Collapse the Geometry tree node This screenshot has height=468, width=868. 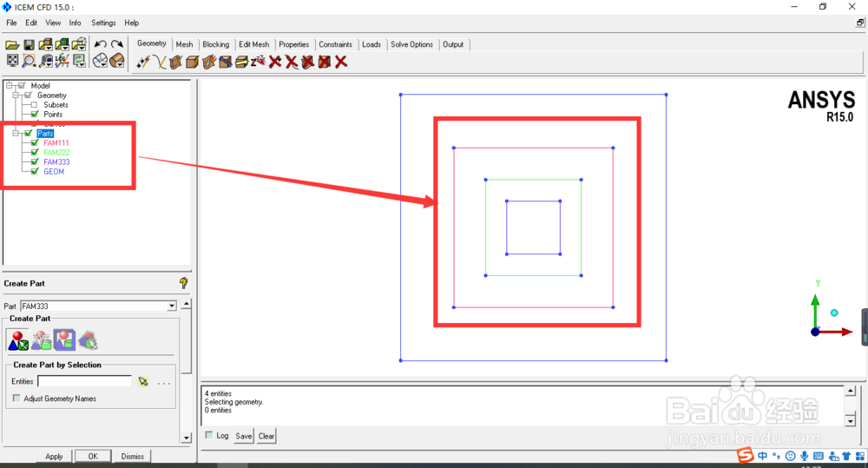[16, 96]
